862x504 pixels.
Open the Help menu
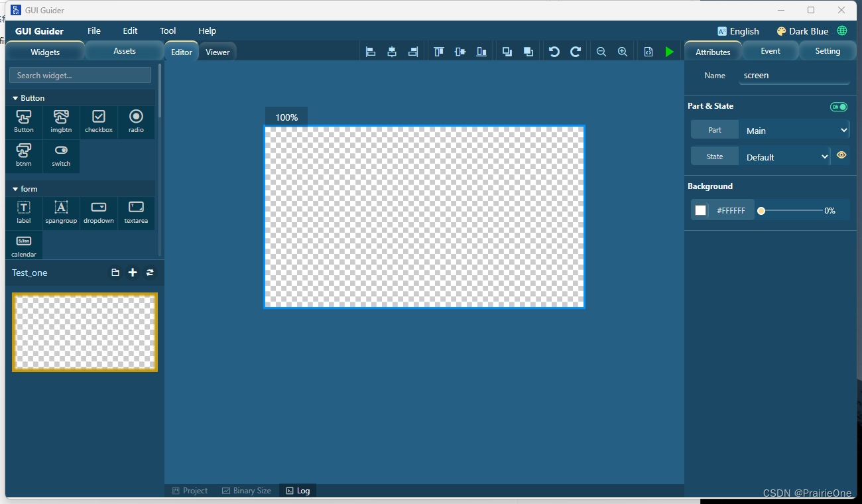point(207,31)
